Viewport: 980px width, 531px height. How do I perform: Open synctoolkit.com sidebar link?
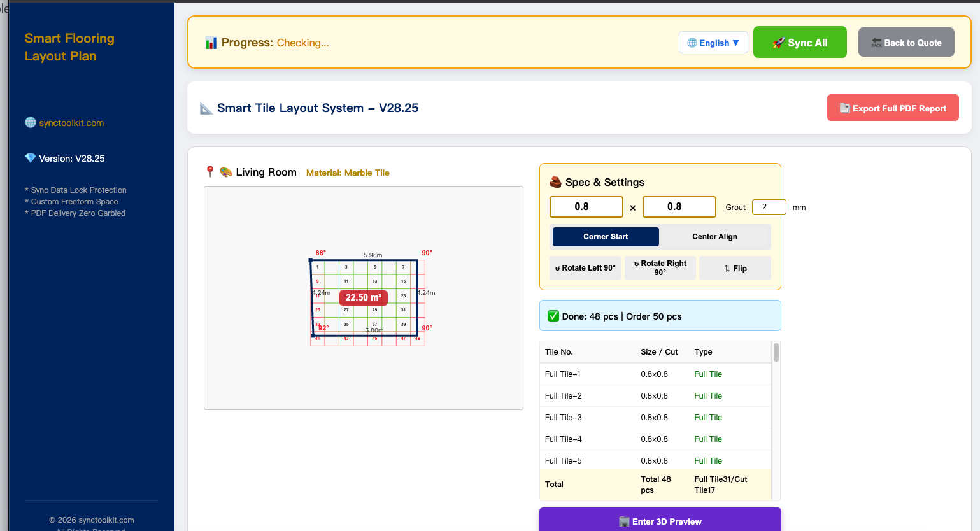[71, 123]
